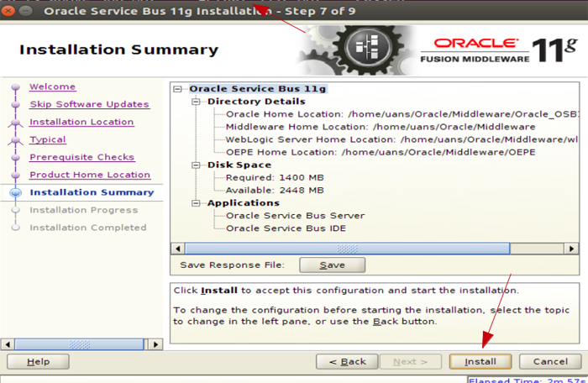Viewport: 588px width, 383px height.
Task: Select the Installation Summary step
Action: point(92,192)
